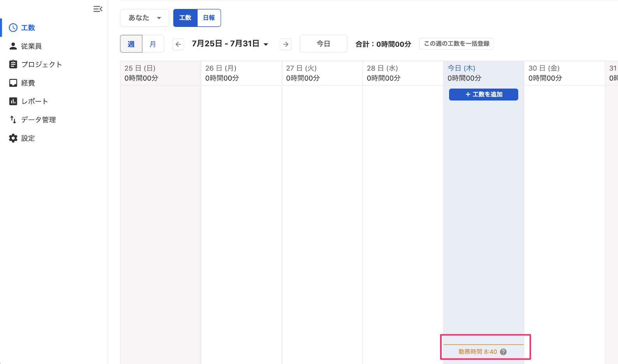Collapse the sidebar with the menu icon

pyautogui.click(x=98, y=9)
